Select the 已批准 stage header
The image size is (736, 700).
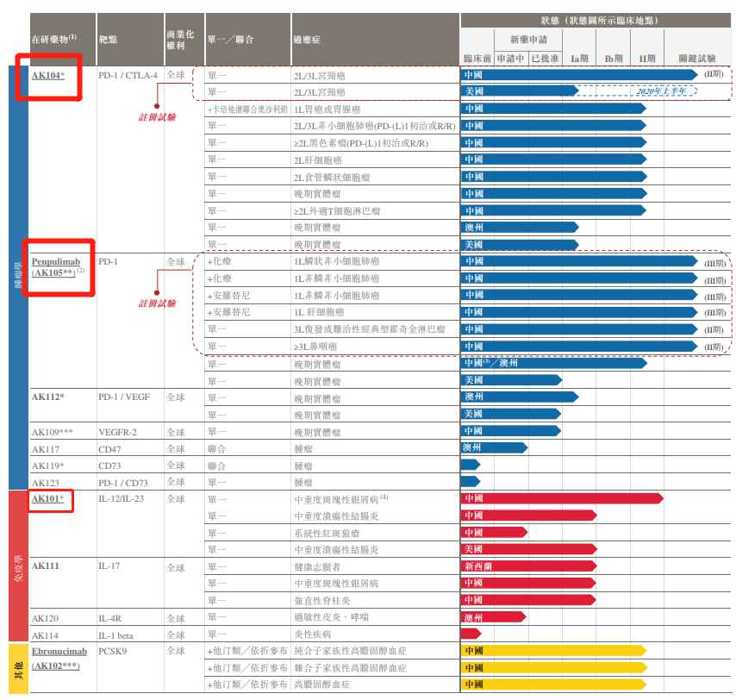pos(545,59)
